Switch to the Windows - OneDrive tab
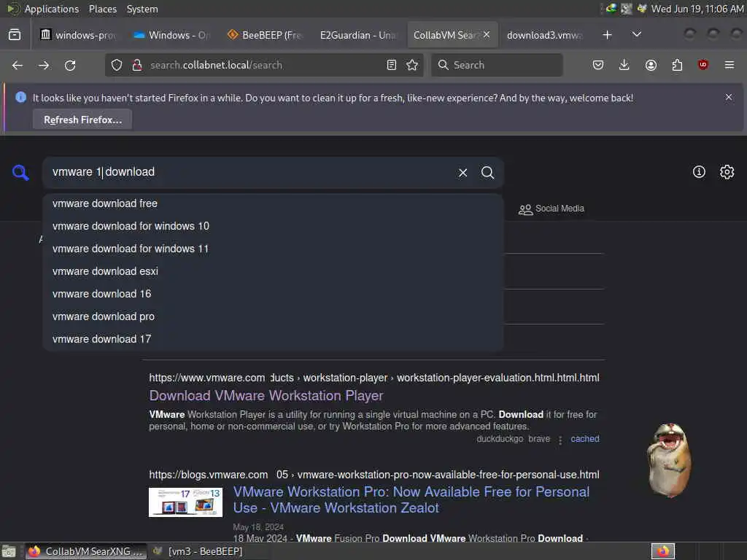The height and width of the screenshot is (560, 747). (x=171, y=35)
